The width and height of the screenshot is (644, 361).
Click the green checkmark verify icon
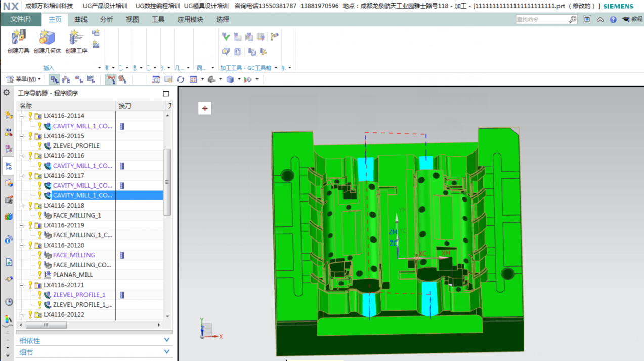pos(226,36)
